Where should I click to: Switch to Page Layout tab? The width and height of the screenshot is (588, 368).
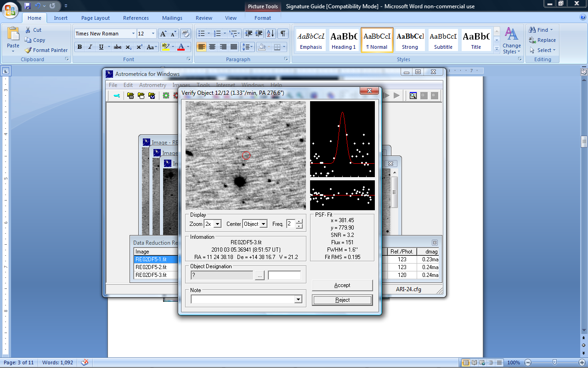coord(96,18)
